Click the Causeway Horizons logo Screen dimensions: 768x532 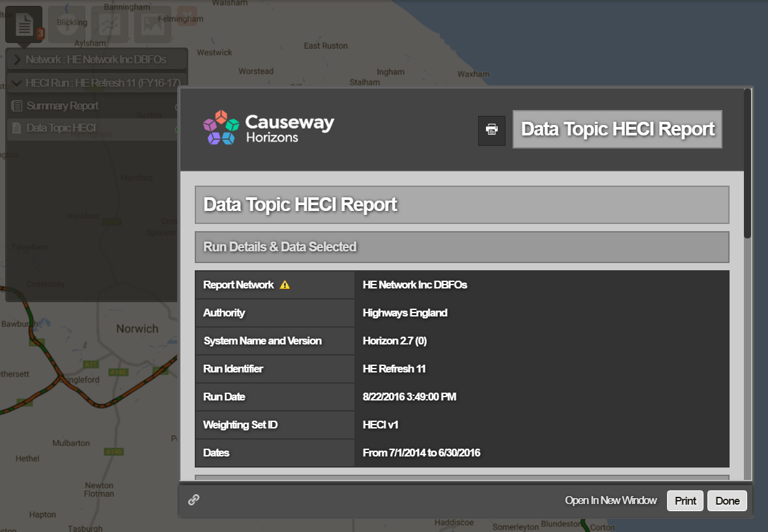point(269,128)
